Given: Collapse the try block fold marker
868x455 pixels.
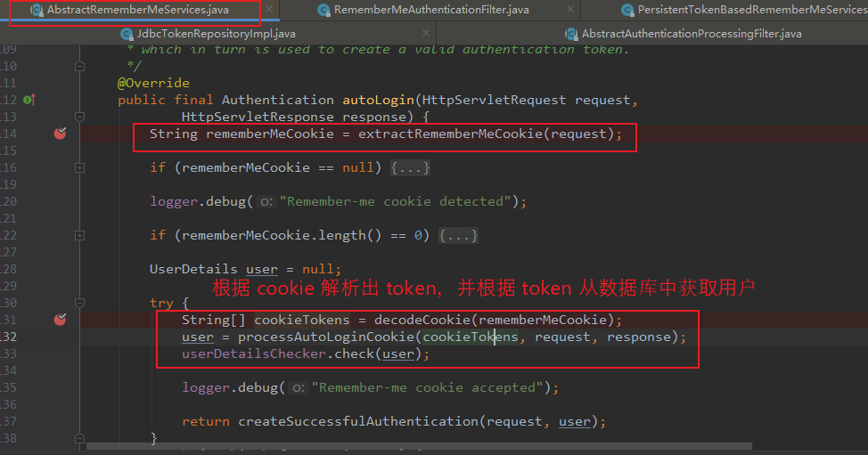Looking at the screenshot, I should (x=79, y=303).
